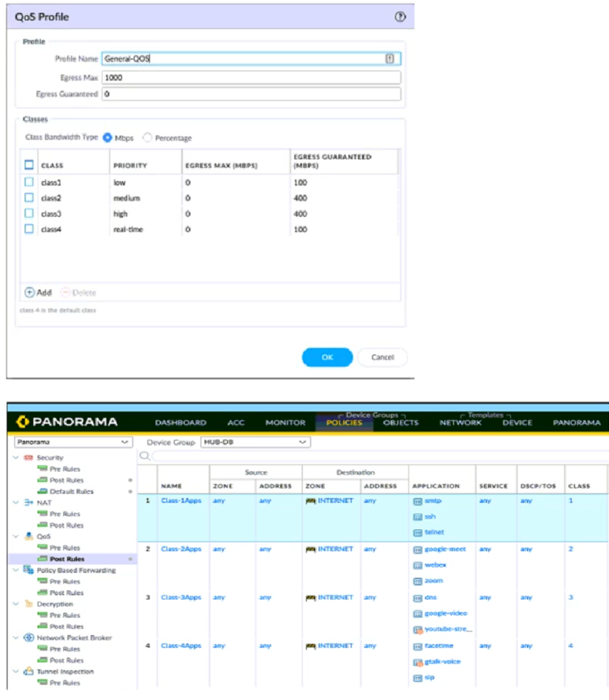The height and width of the screenshot is (700, 609).
Task: Click the INTERNET zone icon in rule 2
Action: click(310, 550)
